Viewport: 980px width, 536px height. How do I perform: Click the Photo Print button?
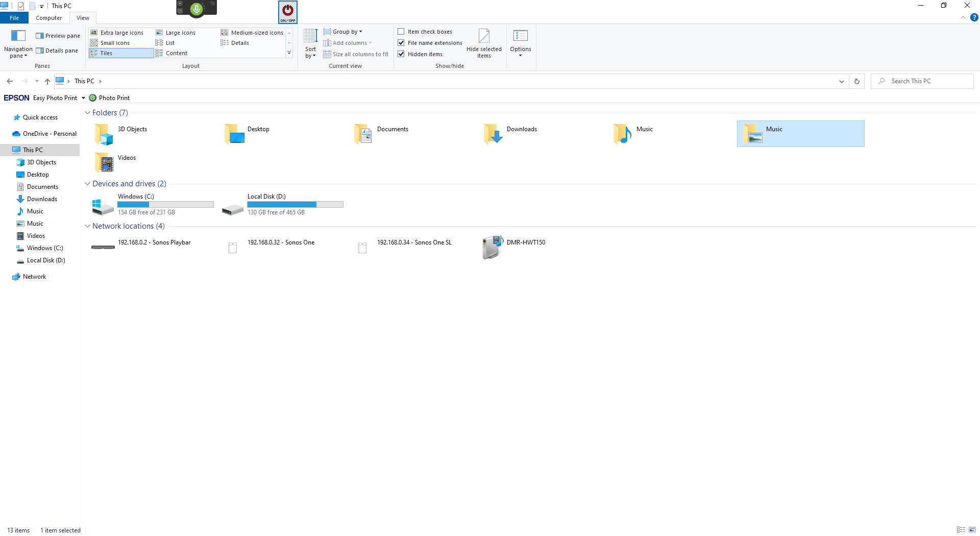[109, 98]
